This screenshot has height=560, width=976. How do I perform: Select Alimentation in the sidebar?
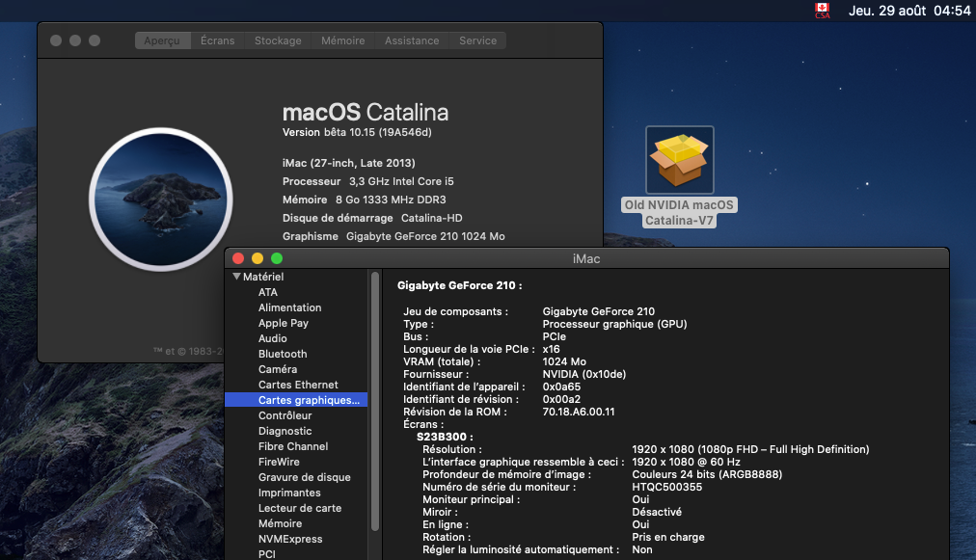[x=290, y=307]
